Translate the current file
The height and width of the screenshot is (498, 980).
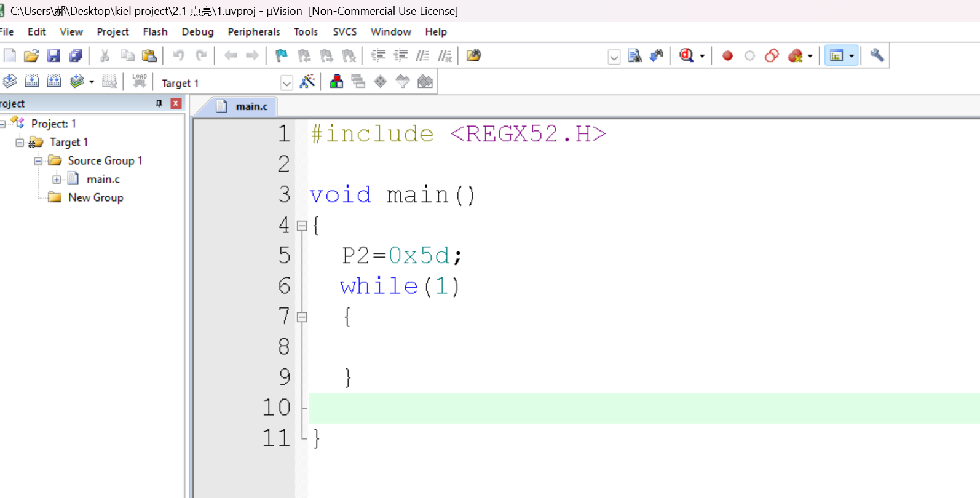coord(10,81)
